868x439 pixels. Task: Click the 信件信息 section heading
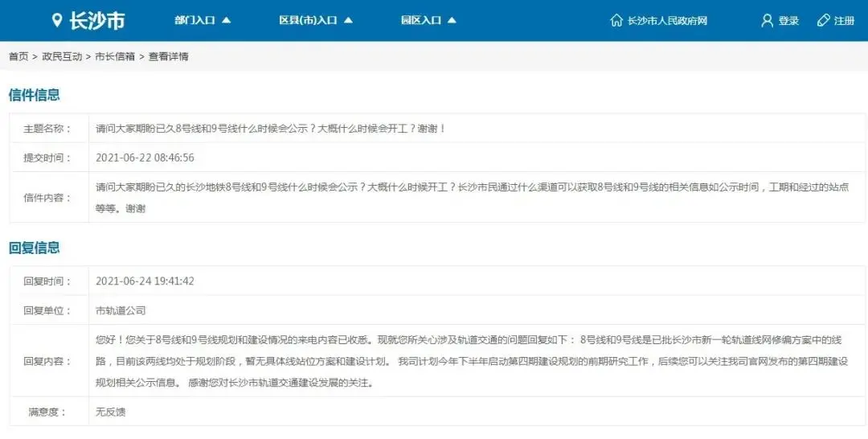pyautogui.click(x=35, y=95)
